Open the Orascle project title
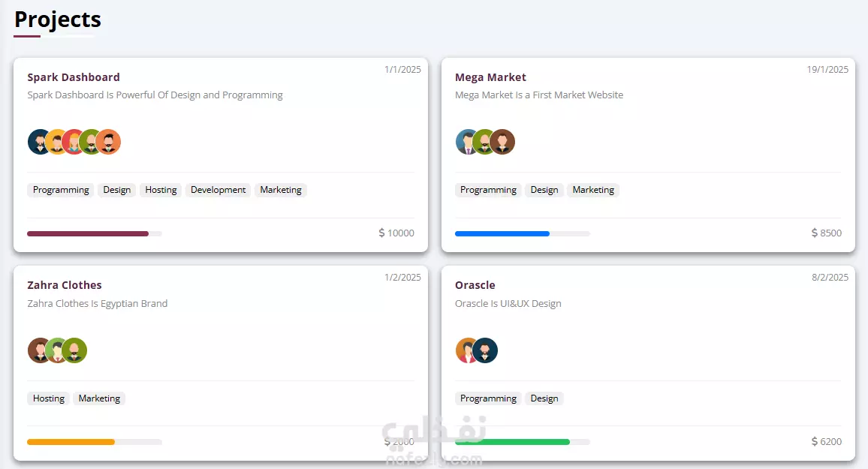Image resolution: width=868 pixels, height=469 pixels. tap(475, 285)
